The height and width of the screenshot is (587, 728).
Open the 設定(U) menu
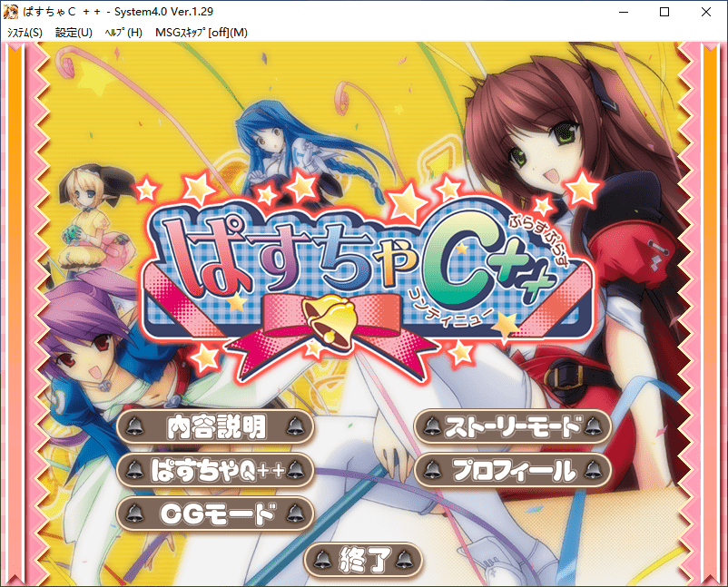coord(74,33)
